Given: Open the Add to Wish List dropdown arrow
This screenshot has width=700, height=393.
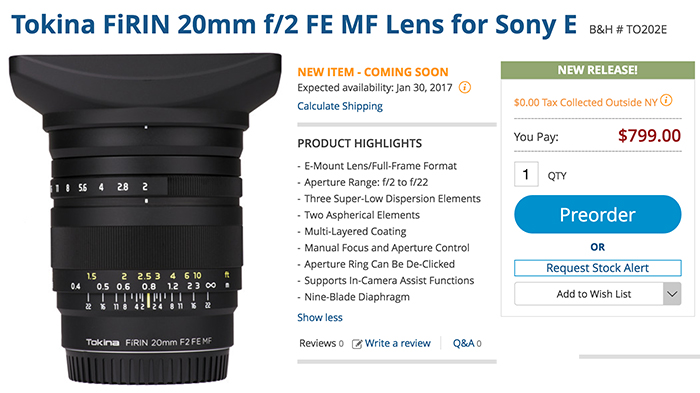Looking at the screenshot, I should (x=672, y=294).
